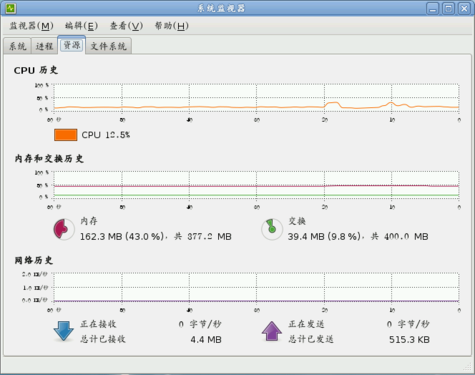The height and width of the screenshot is (375, 475).
Task: Click the 网络历史 heading
Action: pos(33,260)
